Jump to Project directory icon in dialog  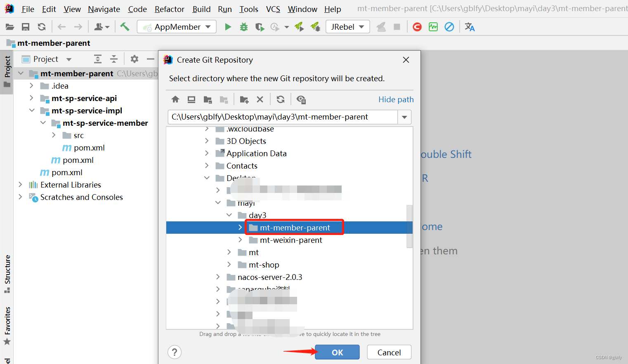[x=208, y=99]
